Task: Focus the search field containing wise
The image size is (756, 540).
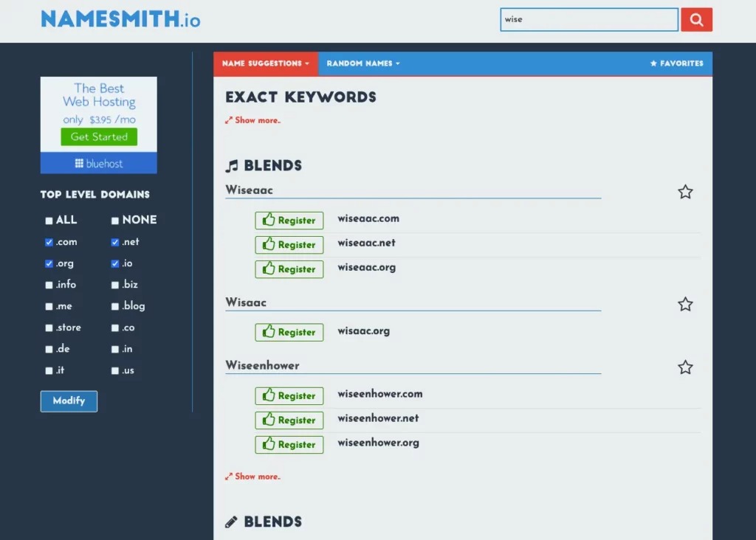Action: coord(588,20)
